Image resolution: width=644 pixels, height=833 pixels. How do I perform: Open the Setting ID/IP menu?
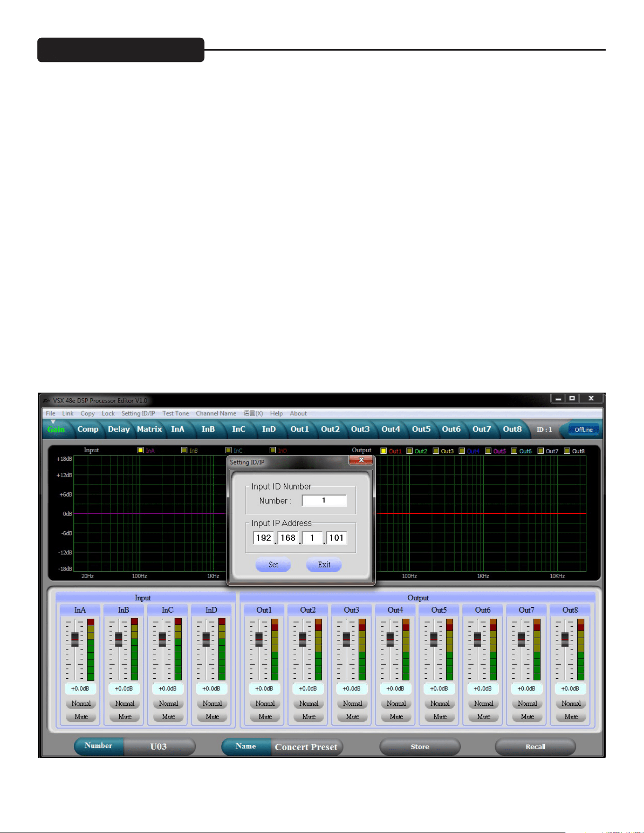point(138,413)
